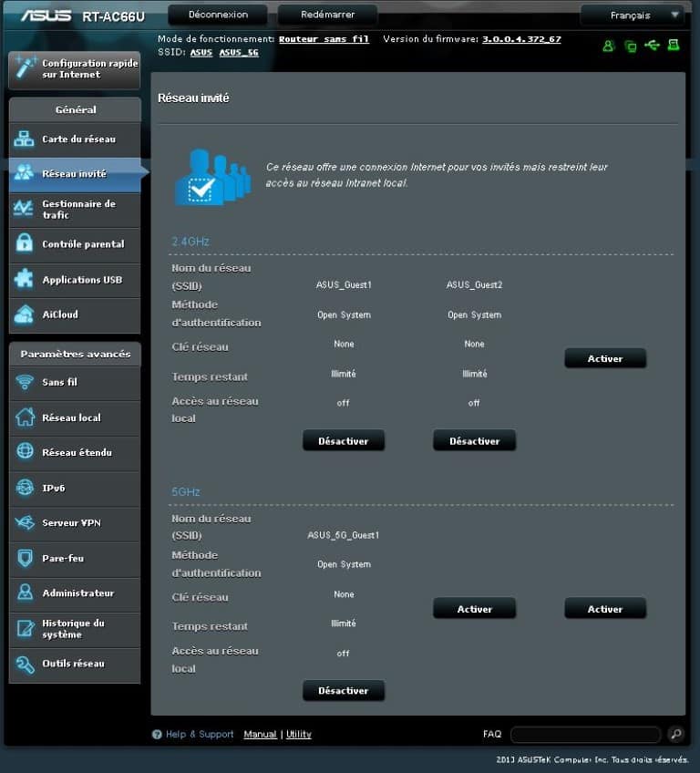The height and width of the screenshot is (773, 700).
Task: Disable the ASUS_5G_Guest1 network
Action: point(343,691)
